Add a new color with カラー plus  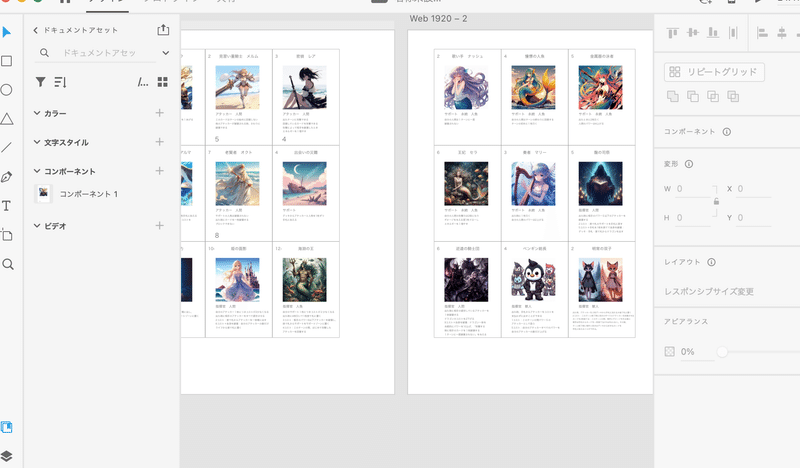coord(160,113)
